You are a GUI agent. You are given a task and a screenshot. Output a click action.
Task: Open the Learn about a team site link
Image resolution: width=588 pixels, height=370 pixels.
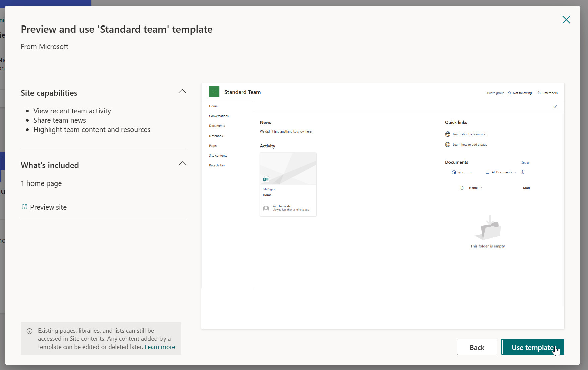tap(469, 134)
